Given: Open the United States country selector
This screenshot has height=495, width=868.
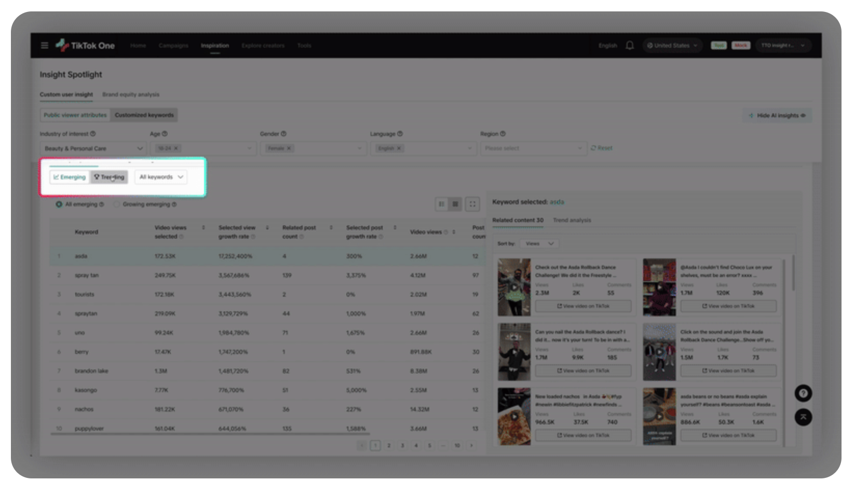Looking at the screenshot, I should [x=672, y=46].
